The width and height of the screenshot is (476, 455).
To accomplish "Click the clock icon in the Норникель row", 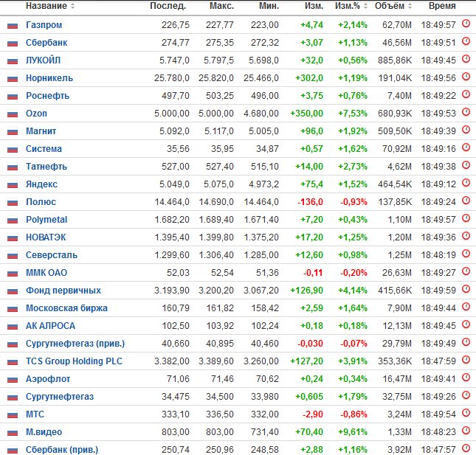I will point(466,77).
